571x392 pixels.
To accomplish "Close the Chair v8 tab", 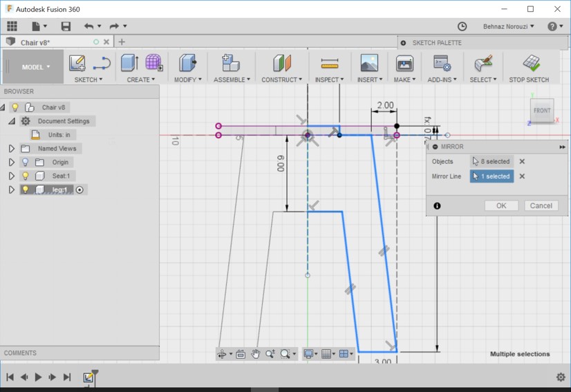I will pos(106,42).
